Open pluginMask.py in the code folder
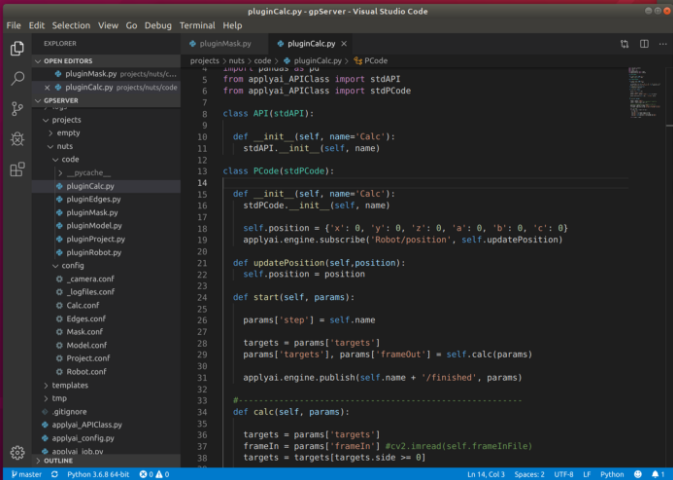This screenshot has height=480, width=673. 106,213
